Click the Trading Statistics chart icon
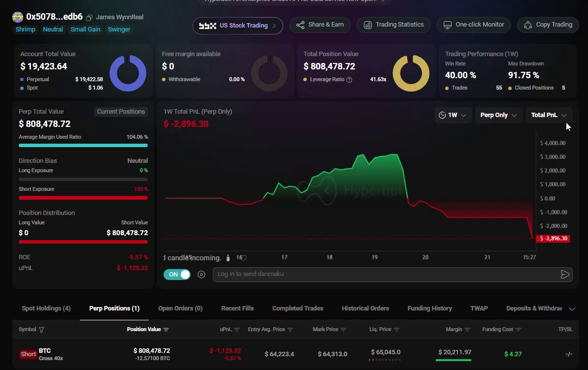 [367, 25]
